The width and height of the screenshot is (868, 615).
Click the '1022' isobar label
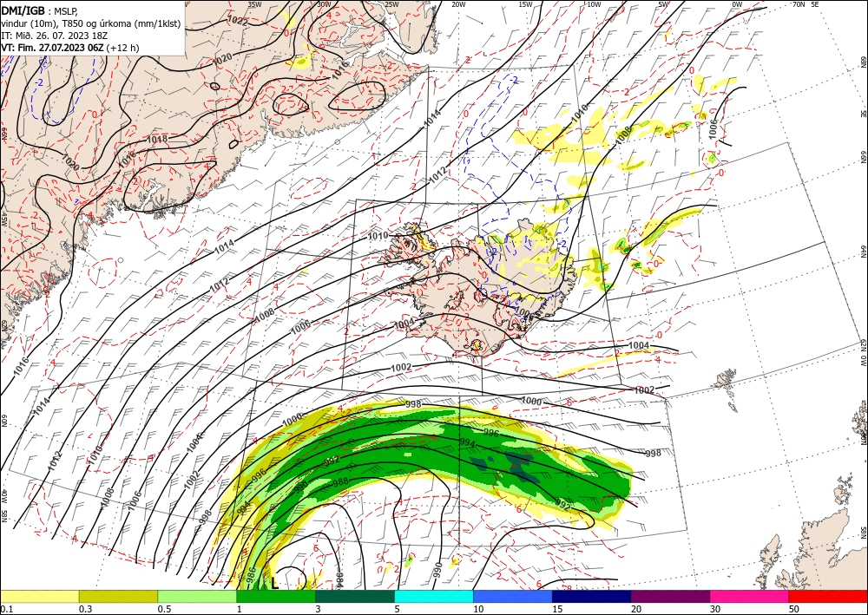238,22
